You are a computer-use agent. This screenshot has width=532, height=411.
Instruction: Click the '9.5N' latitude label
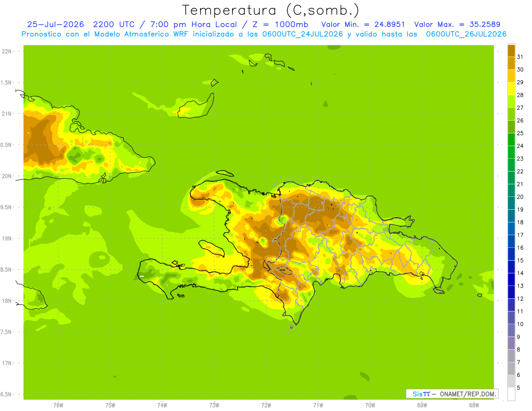point(7,207)
